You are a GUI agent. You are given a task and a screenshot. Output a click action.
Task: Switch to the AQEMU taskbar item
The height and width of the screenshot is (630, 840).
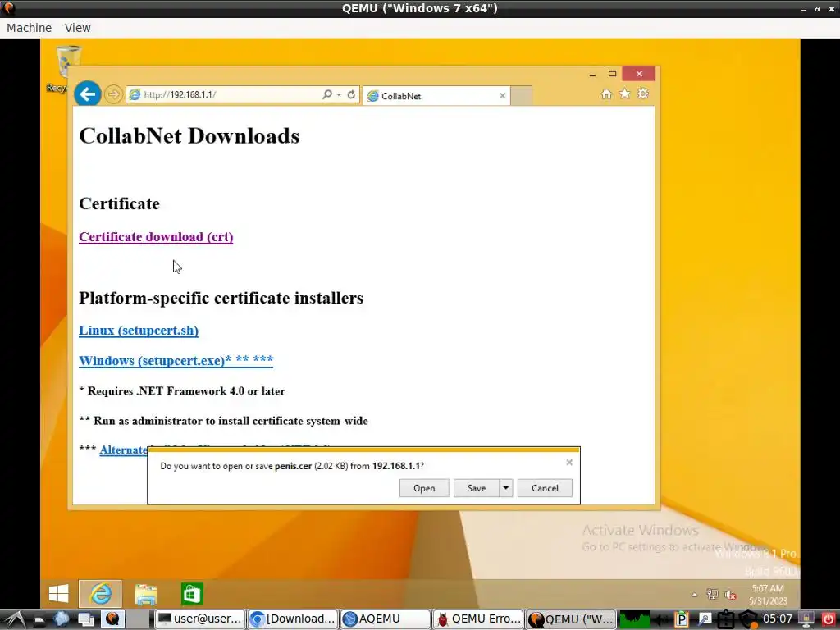[x=386, y=619]
